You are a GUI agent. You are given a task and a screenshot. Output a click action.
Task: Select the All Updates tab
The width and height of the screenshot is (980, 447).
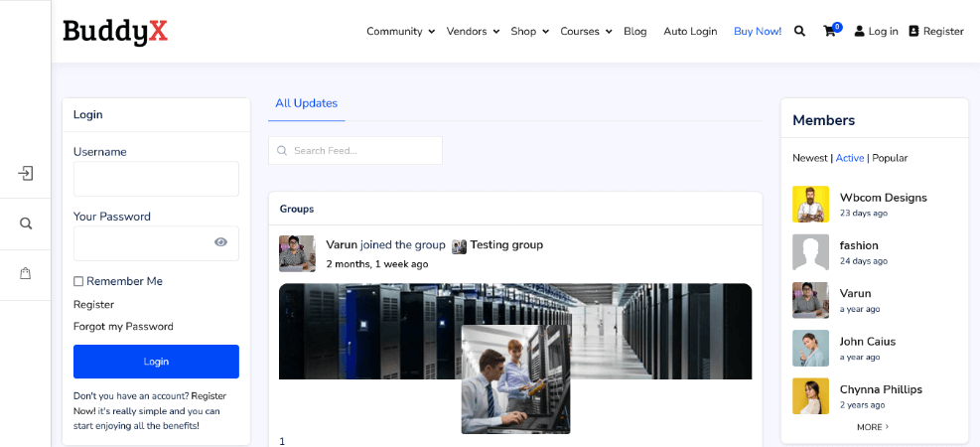(x=306, y=103)
